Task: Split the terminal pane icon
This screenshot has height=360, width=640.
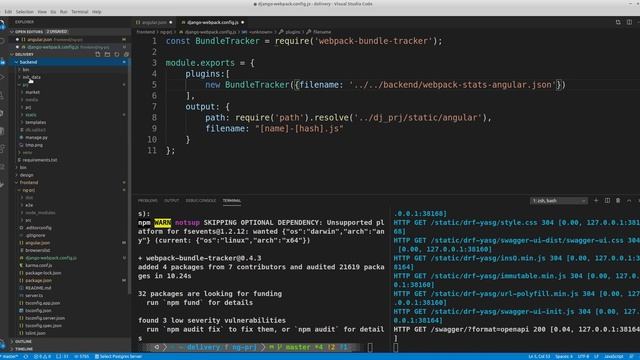Action: 607,200
